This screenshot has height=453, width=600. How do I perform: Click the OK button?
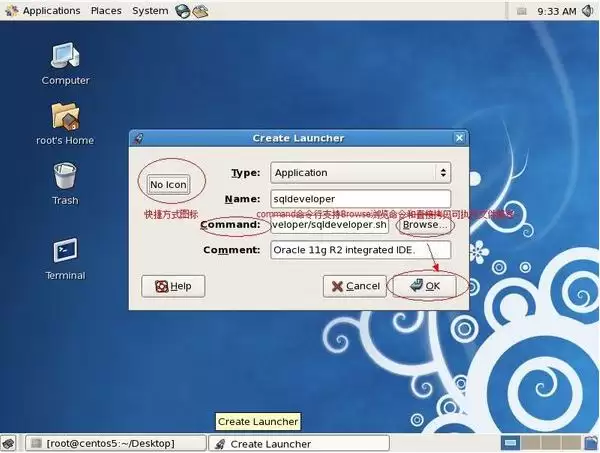(x=425, y=286)
